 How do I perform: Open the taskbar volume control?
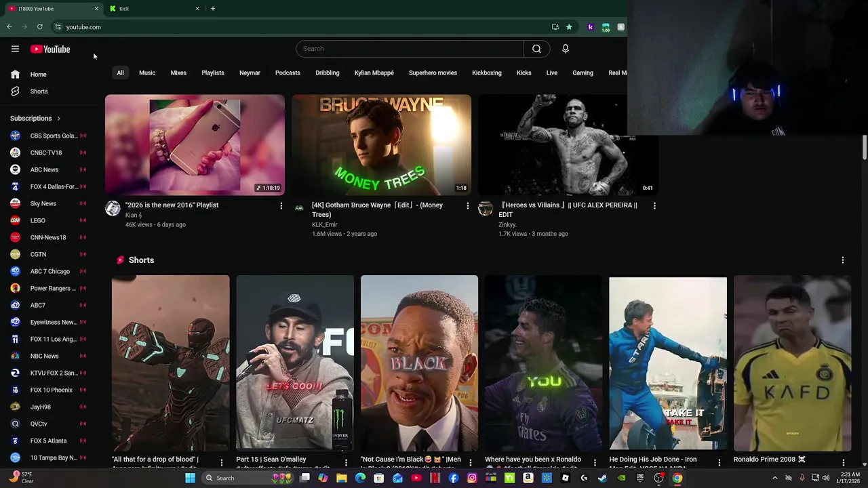point(825,478)
